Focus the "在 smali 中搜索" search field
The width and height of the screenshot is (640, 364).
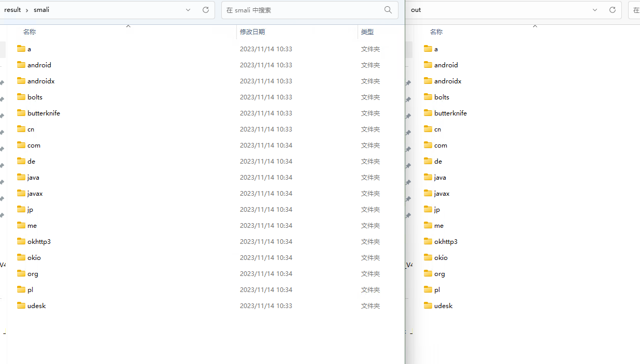tap(310, 10)
